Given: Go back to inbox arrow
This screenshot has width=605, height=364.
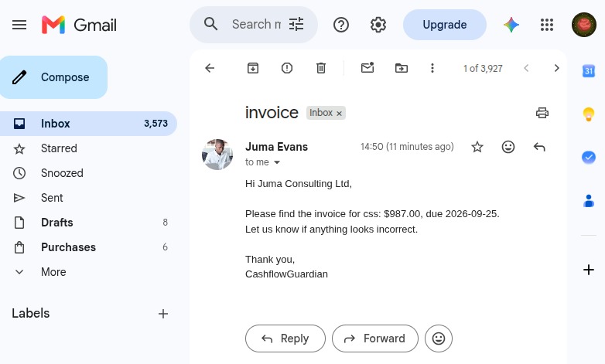Looking at the screenshot, I should pos(210,68).
